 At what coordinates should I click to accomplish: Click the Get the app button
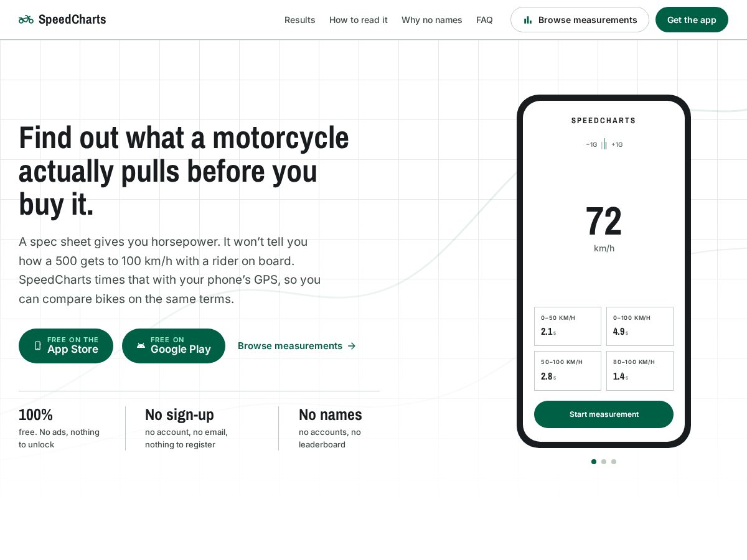click(692, 20)
